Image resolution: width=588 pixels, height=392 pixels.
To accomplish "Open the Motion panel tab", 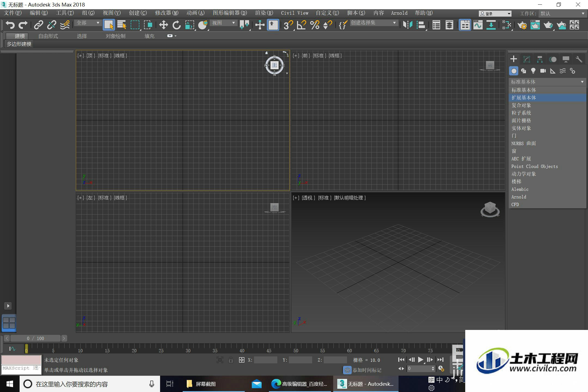I will (553, 59).
